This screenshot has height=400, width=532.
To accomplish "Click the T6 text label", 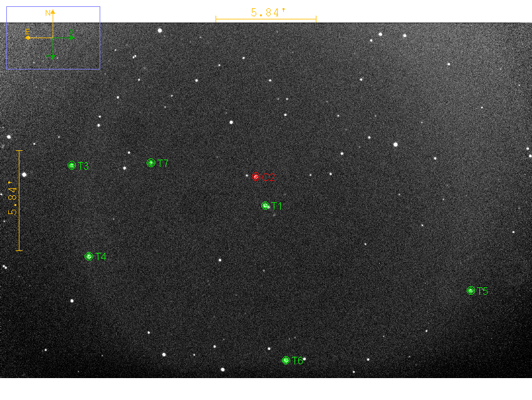I will click(298, 361).
